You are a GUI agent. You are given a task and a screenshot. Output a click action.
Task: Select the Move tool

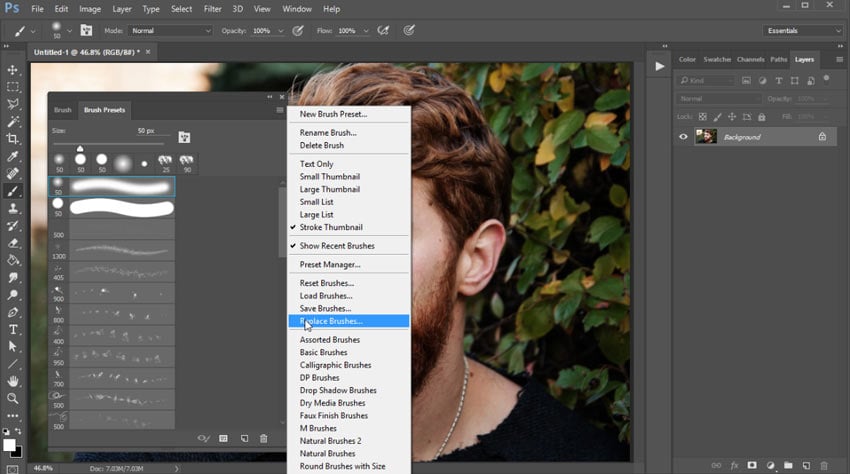[x=14, y=70]
